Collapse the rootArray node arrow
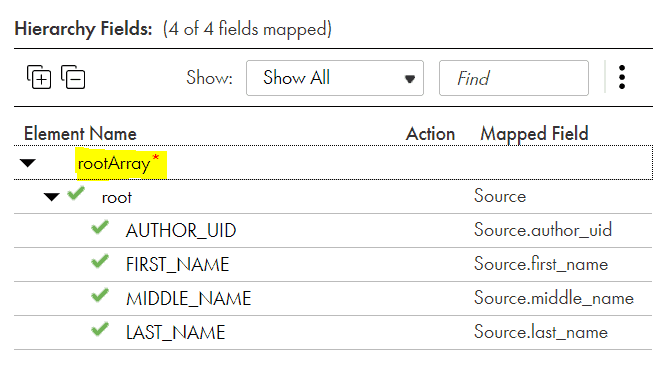The height and width of the screenshot is (381, 669). coord(28,163)
